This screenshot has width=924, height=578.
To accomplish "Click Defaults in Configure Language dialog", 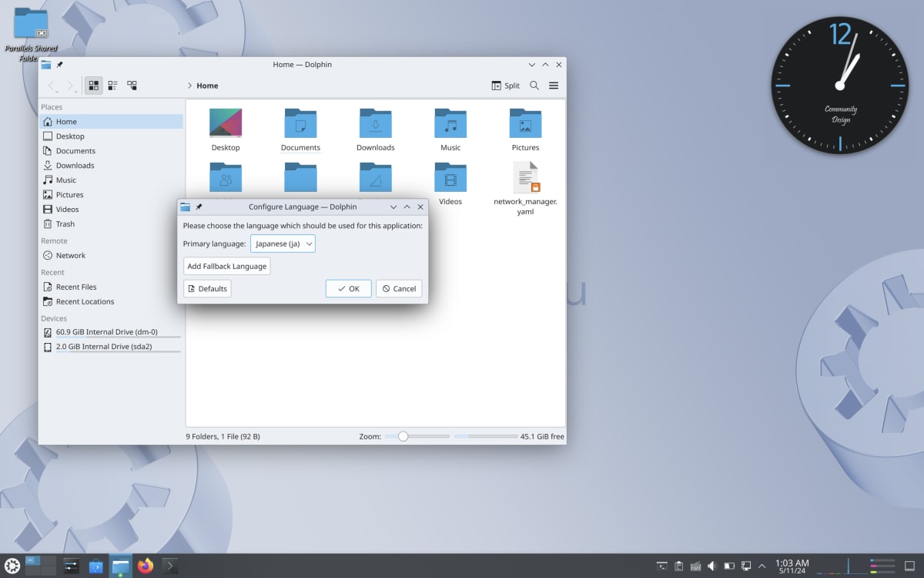I will tap(207, 288).
